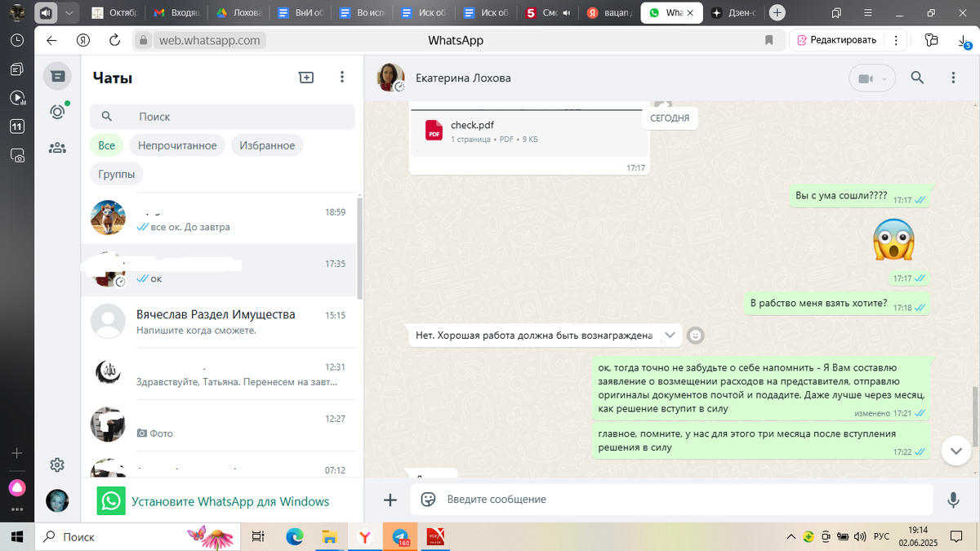980x551 pixels.
Task: Open the downloads icon in the browser toolbar
Action: (x=964, y=41)
